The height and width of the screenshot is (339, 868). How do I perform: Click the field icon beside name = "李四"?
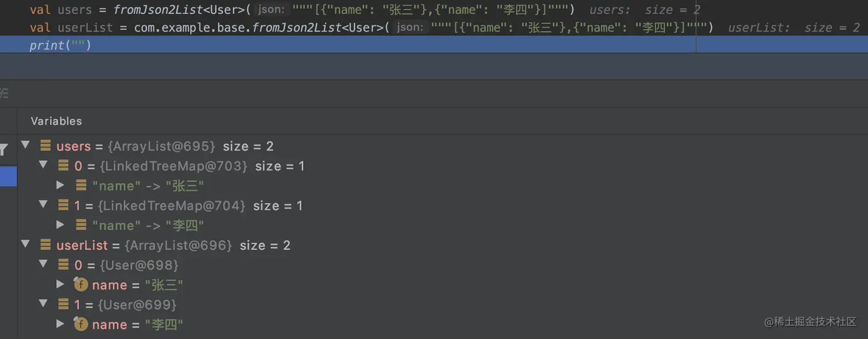pyautogui.click(x=81, y=324)
